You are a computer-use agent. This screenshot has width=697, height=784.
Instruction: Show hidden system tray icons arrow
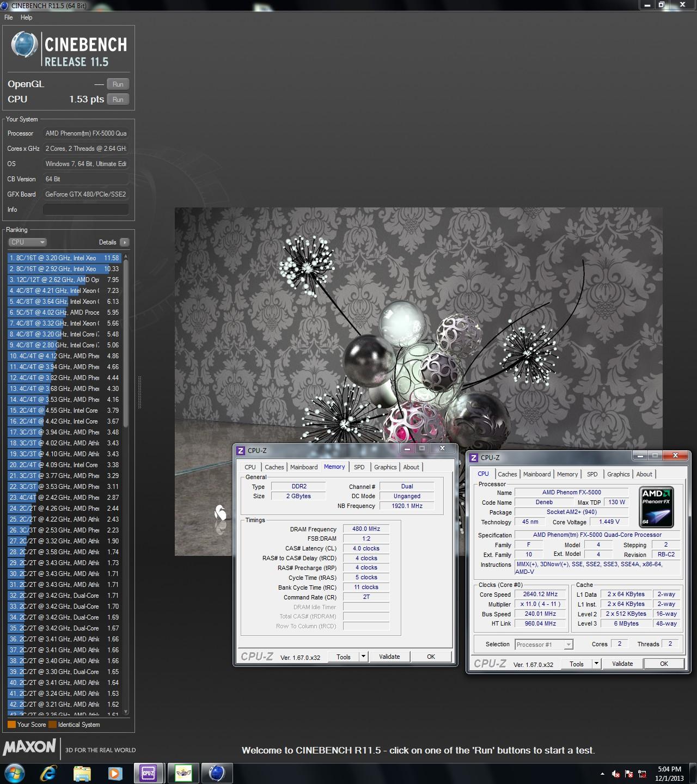[x=602, y=774]
